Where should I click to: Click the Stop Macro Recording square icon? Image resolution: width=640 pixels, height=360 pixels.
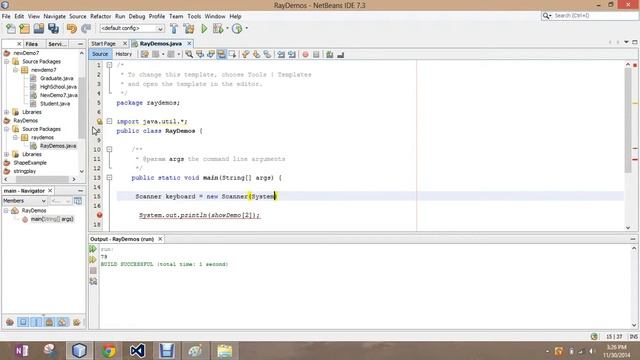click(316, 54)
